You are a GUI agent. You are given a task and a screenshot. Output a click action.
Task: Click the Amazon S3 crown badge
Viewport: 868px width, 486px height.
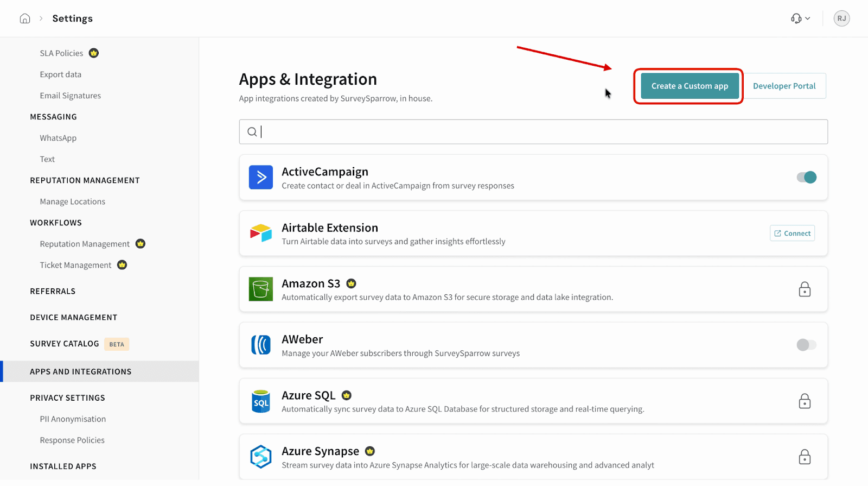(x=351, y=283)
